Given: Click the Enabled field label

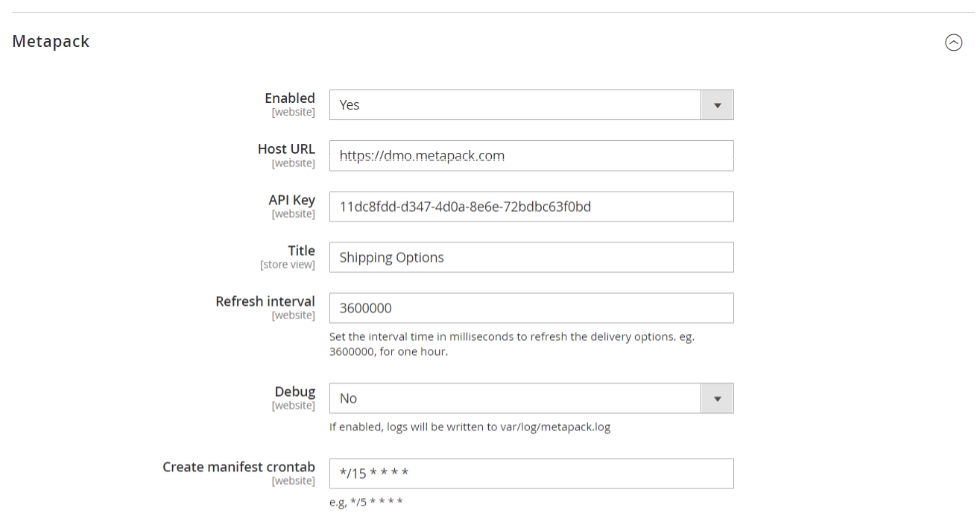Looking at the screenshot, I should (290, 98).
